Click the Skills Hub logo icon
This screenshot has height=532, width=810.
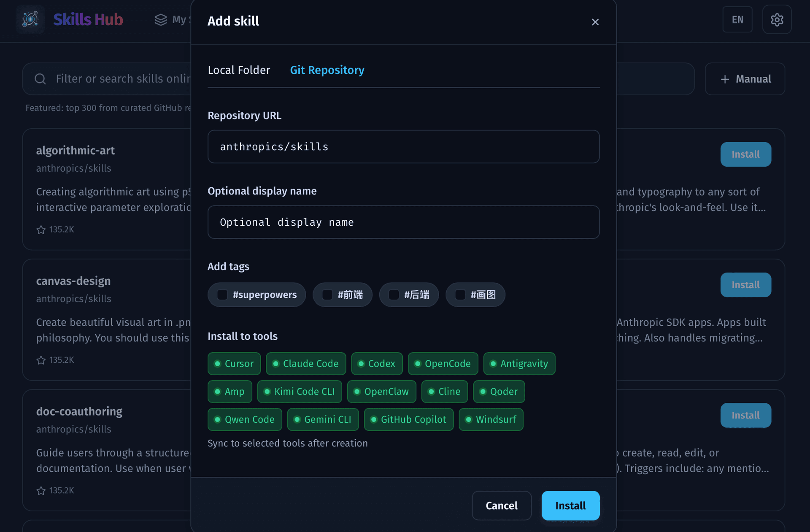click(30, 19)
